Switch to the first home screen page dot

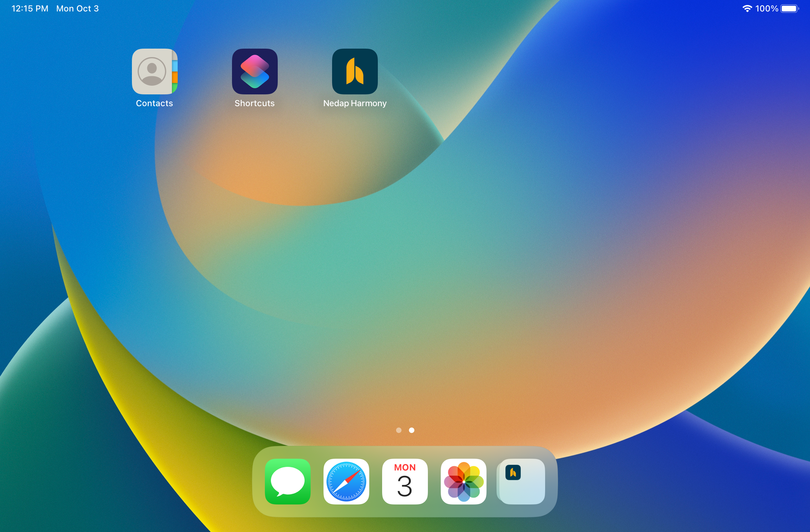(x=399, y=430)
